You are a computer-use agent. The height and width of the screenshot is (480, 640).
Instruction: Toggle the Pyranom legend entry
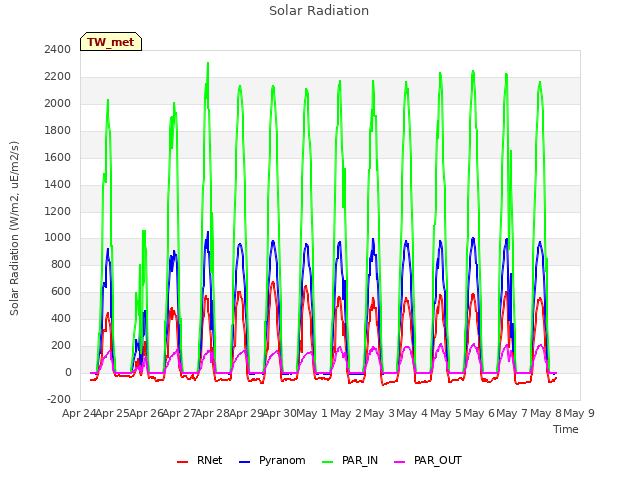(x=272, y=460)
